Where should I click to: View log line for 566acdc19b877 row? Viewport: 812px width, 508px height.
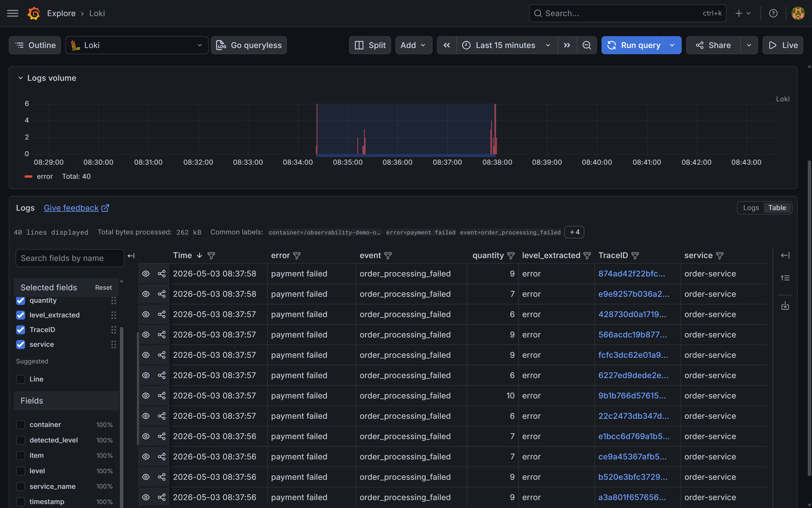(x=146, y=335)
